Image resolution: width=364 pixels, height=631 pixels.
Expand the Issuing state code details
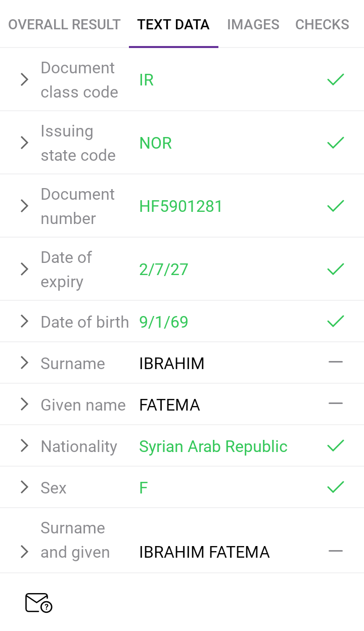pos(24,143)
